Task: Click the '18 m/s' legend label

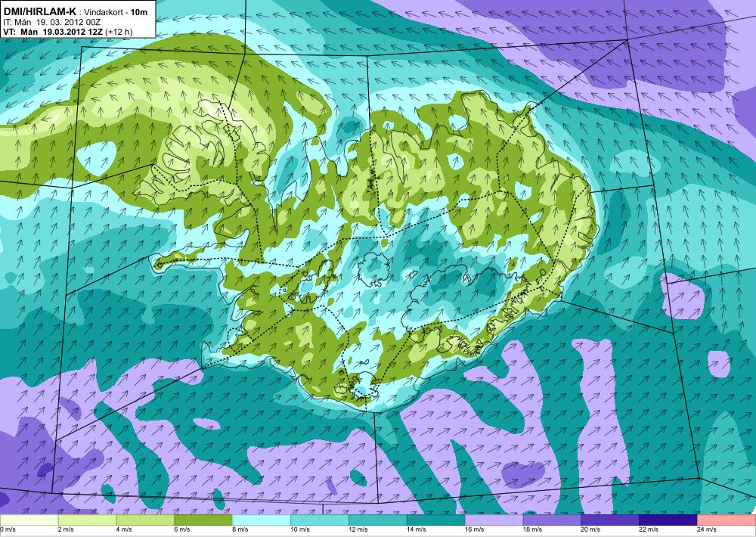Action: tap(533, 529)
